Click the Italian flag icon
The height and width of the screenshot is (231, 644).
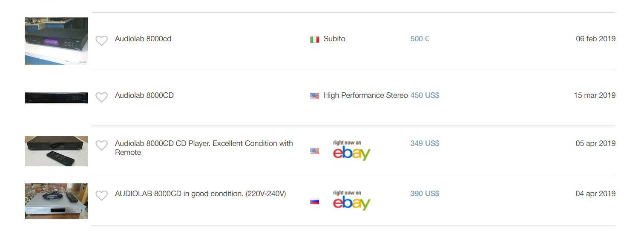[315, 40]
